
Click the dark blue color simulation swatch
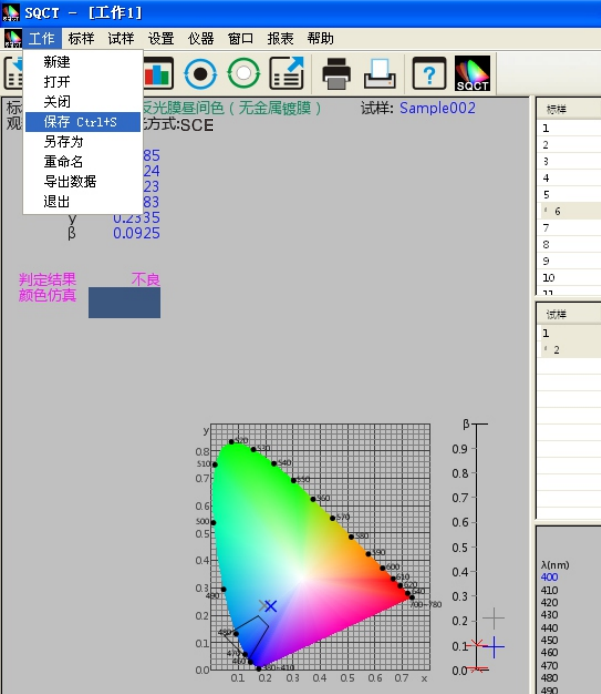click(124, 302)
